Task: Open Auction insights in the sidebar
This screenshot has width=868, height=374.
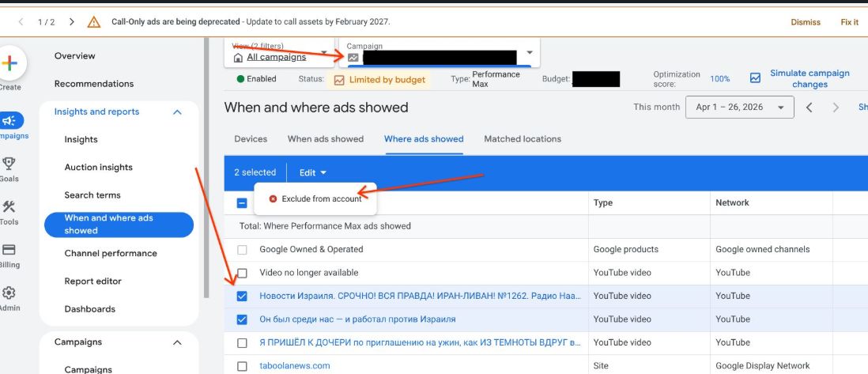Action: pos(99,168)
